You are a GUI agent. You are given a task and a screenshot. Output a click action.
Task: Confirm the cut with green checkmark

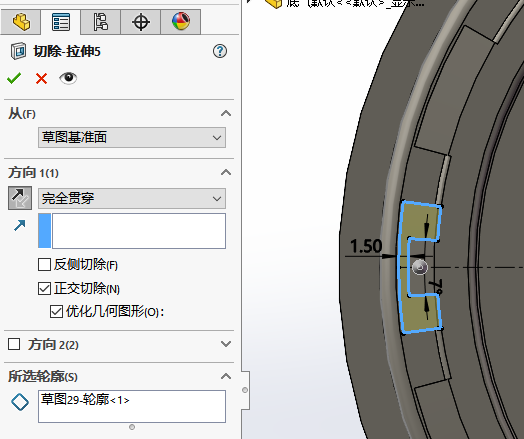(x=14, y=79)
